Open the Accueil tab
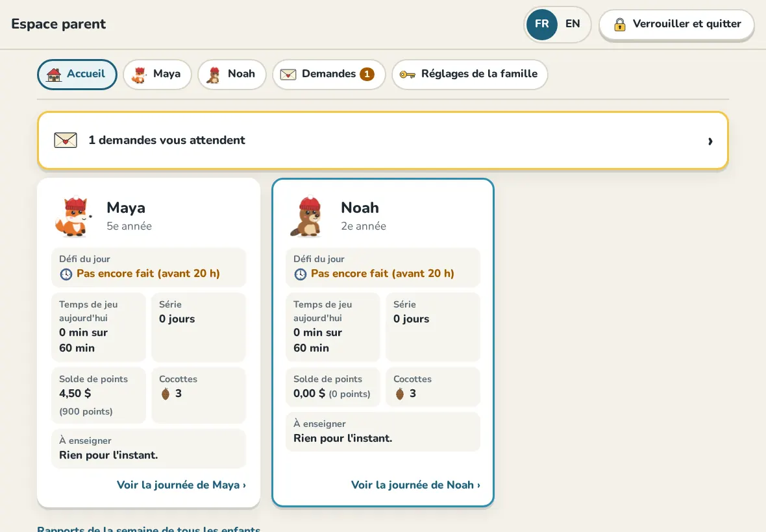766x532 pixels. [x=77, y=74]
